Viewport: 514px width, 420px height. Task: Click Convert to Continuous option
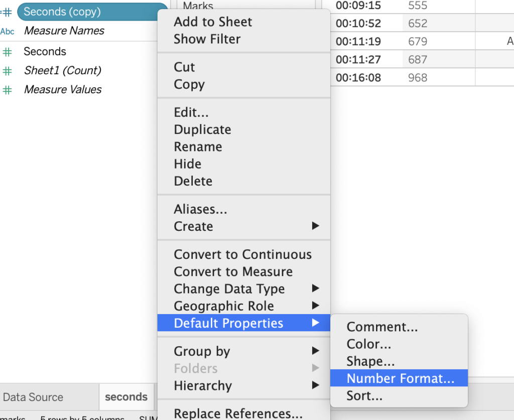click(x=242, y=254)
